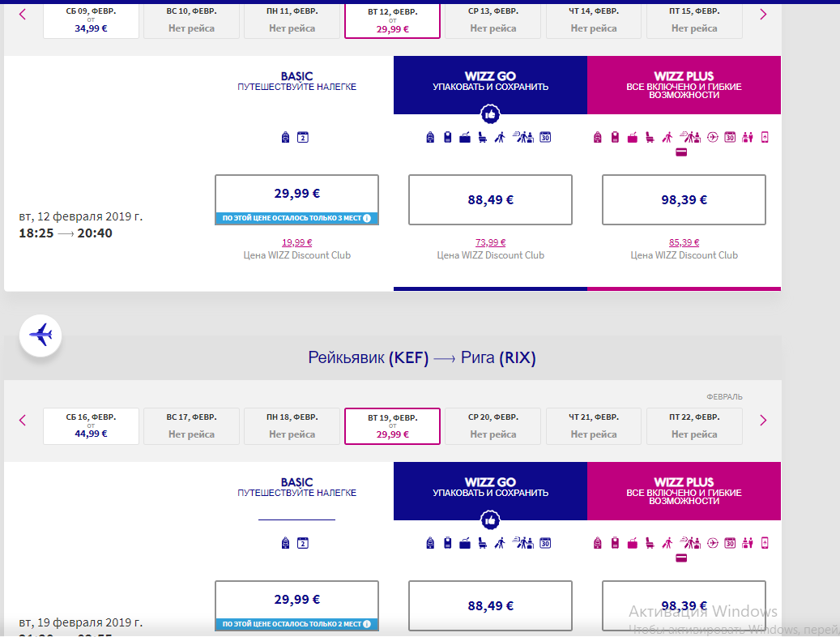840x637 pixels.
Task: Click WIZZ GO calendar '30' icon, 12 февраля flight
Action: 545,137
